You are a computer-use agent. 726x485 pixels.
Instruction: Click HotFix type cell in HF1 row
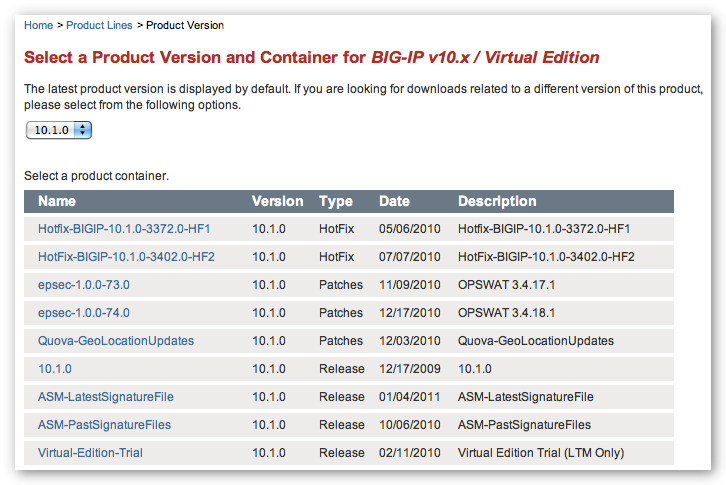point(337,229)
